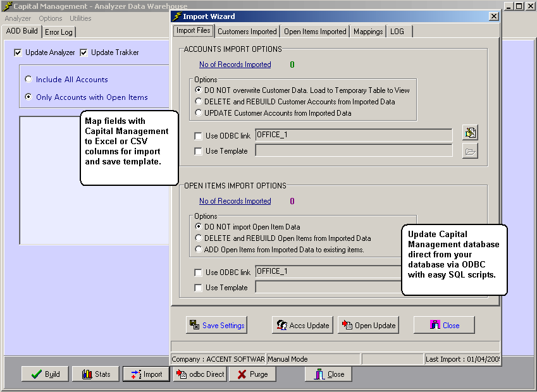Viewport: 537px width, 392px height.
Task: Click the Accs Update button
Action: (x=302, y=325)
